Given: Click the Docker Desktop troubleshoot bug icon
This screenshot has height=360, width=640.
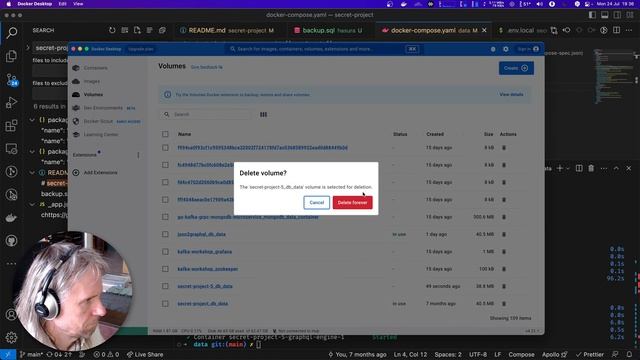Looking at the screenshot, I should (x=493, y=49).
